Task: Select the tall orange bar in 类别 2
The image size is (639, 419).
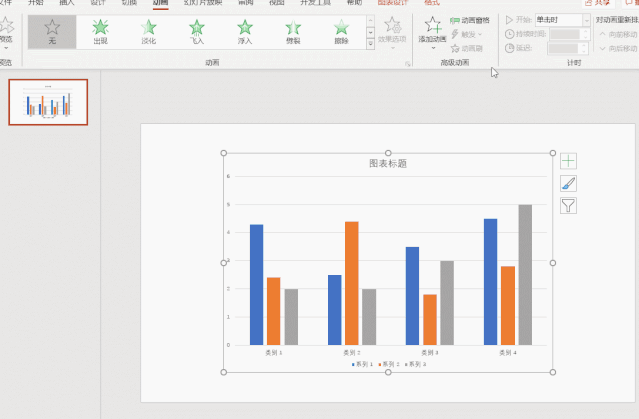Action: click(352, 283)
